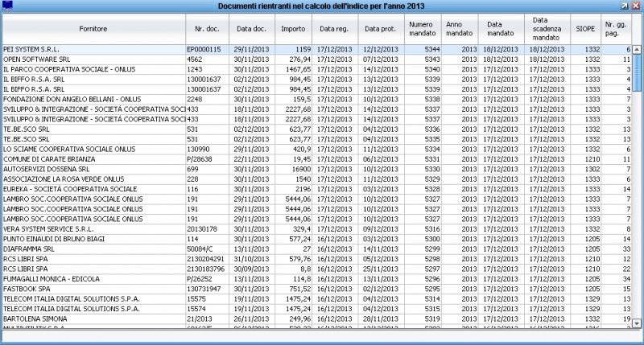The width and height of the screenshot is (644, 345).
Task: Close the Documenti rientranti window
Action: [636, 6]
